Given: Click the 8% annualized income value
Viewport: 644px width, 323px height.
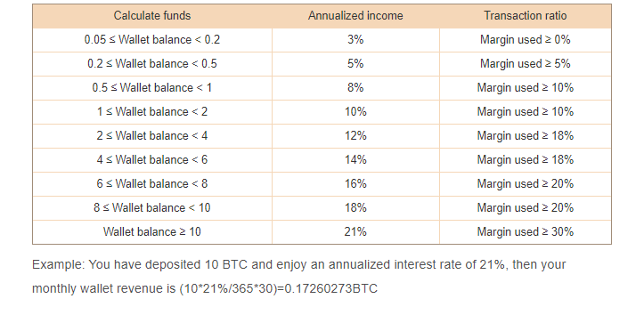Looking at the screenshot, I should pos(355,88).
